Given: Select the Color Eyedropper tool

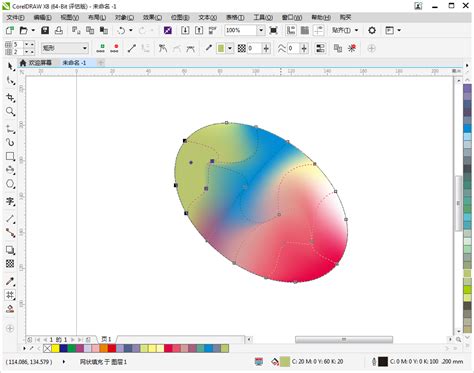Looking at the screenshot, I should click(10, 281).
